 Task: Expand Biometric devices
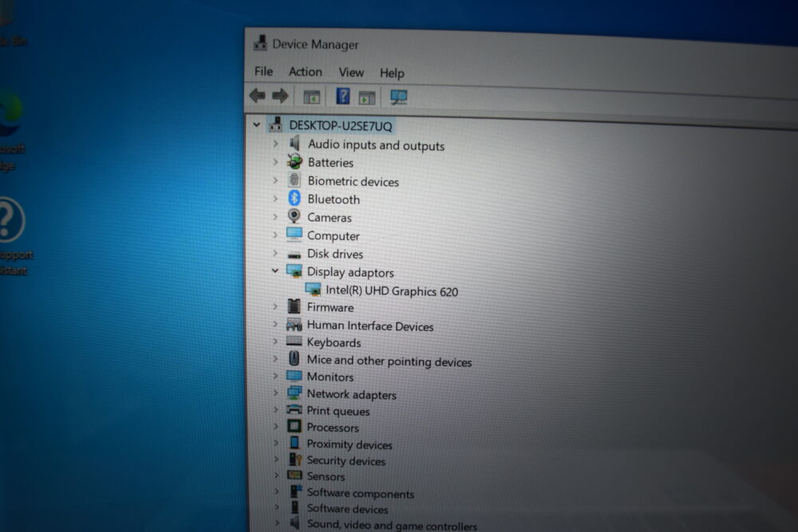[x=275, y=180]
